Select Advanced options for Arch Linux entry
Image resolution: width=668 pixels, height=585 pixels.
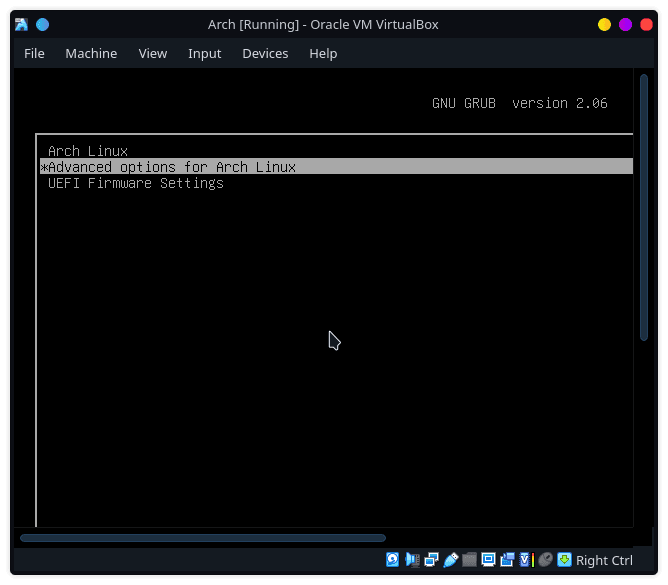[336, 167]
